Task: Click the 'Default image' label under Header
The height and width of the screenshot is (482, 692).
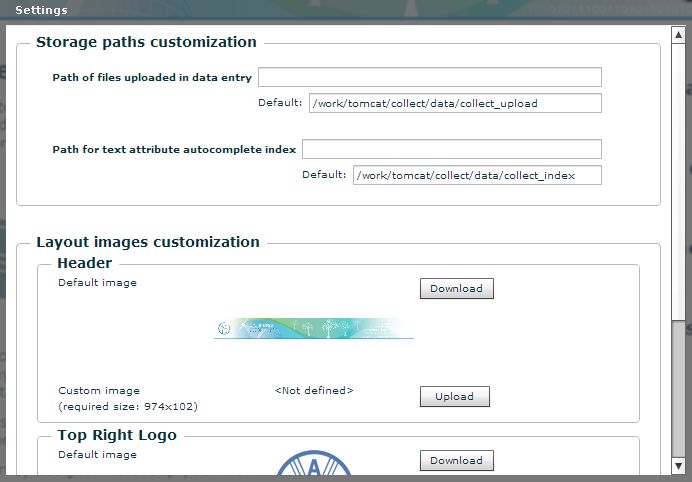Action: (98, 283)
